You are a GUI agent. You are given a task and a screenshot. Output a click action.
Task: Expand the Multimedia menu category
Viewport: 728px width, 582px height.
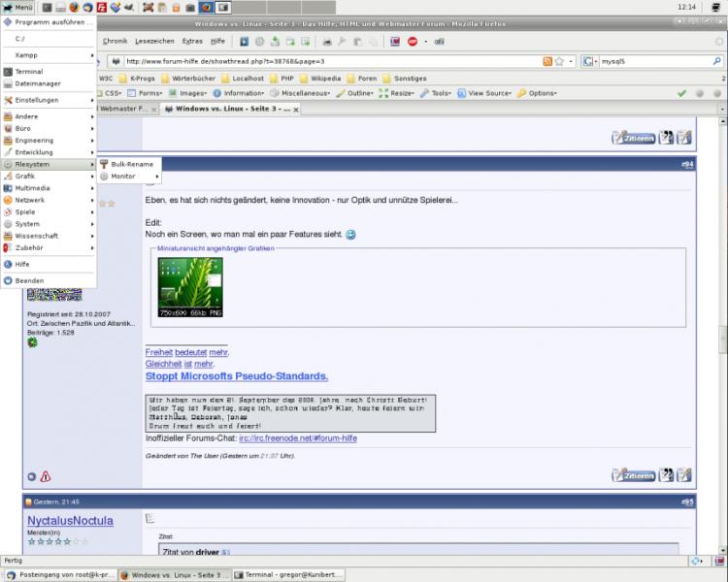pos(33,188)
